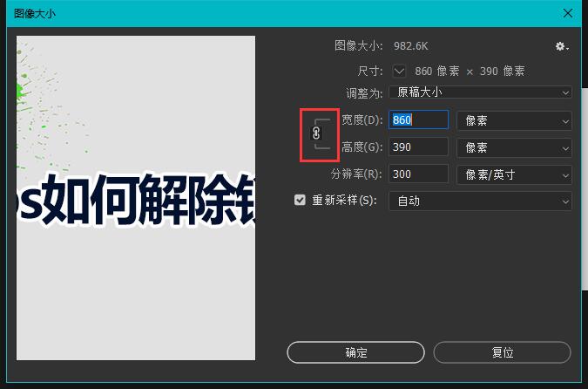The height and width of the screenshot is (389, 588).
Task: Close the 图像大小 dialog
Action: (x=568, y=13)
